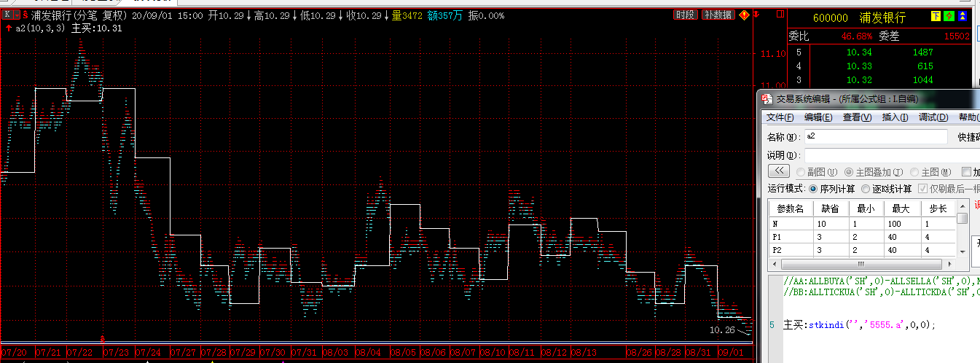Click parameter table scroll-down arrow
This screenshot has height=363, width=980.
pyautogui.click(x=962, y=251)
